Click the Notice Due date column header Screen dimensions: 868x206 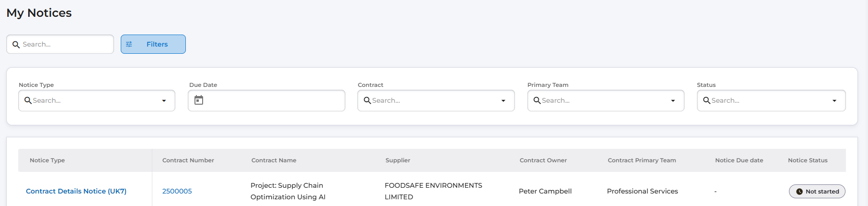point(739,160)
